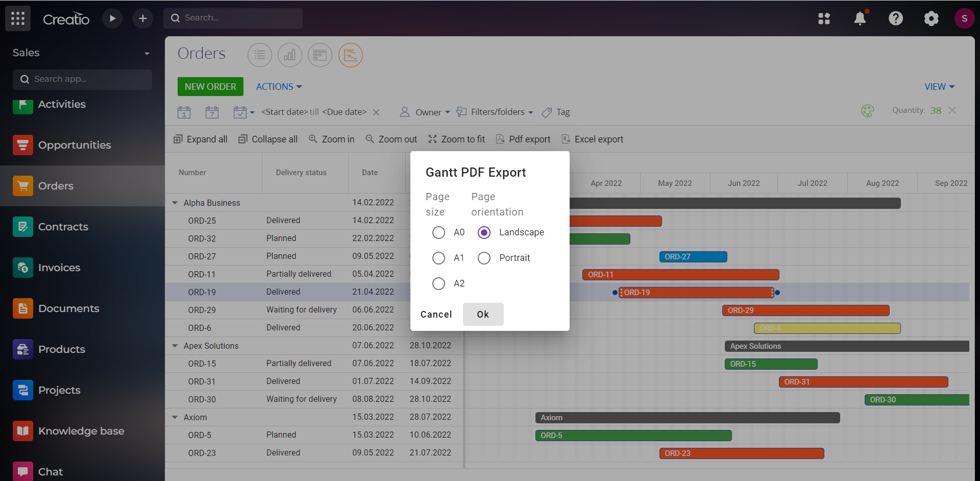Click the one-day calendar filter icon
This screenshot has height=481, width=980.
point(184,112)
